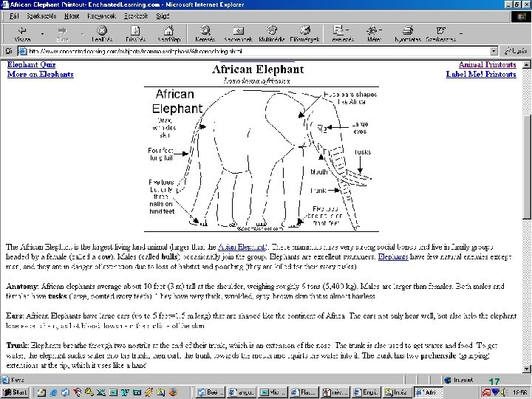
Task: Open the Label Me! Printouts link
Action: click(481, 75)
